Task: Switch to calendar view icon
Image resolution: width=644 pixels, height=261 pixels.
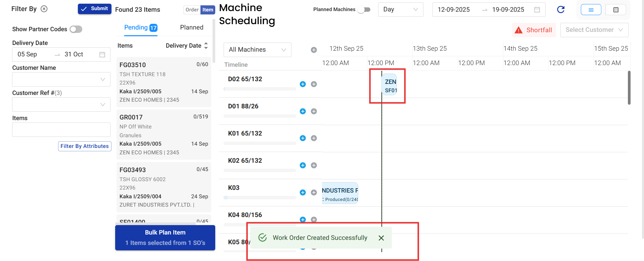Action: tap(616, 10)
